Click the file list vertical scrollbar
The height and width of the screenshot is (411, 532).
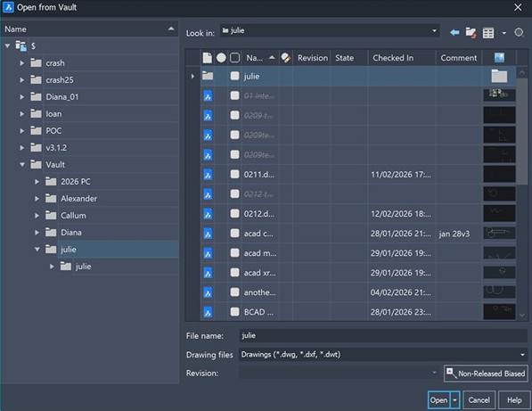522,132
